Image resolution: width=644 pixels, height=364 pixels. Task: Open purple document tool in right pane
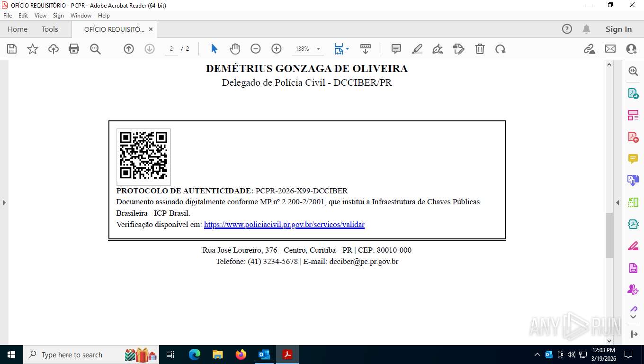coord(633,268)
